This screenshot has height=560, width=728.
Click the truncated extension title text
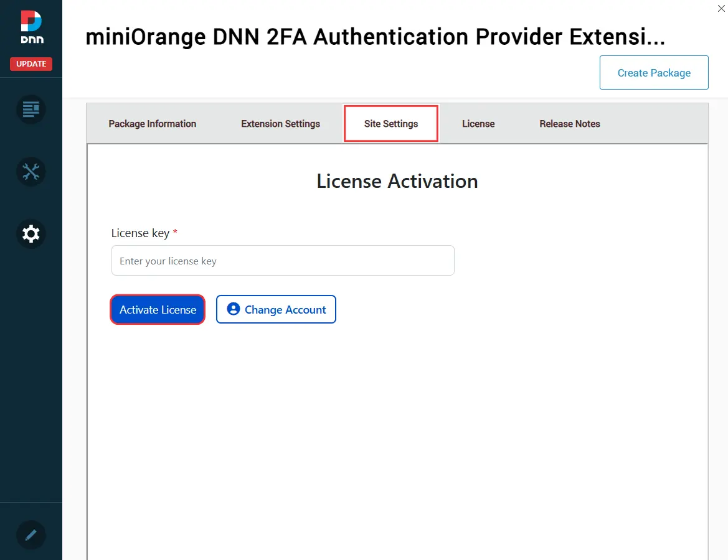point(376,37)
